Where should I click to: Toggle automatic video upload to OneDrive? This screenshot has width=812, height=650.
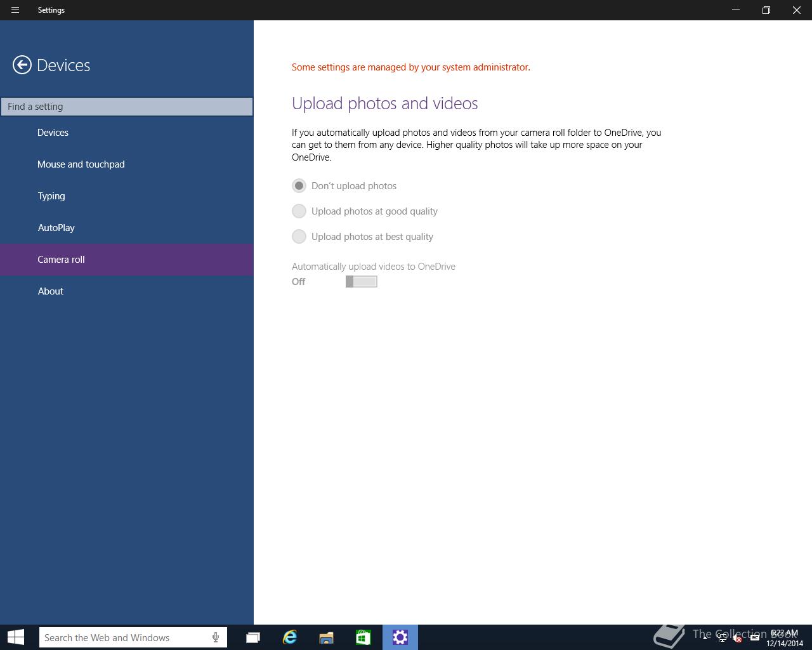click(x=362, y=282)
